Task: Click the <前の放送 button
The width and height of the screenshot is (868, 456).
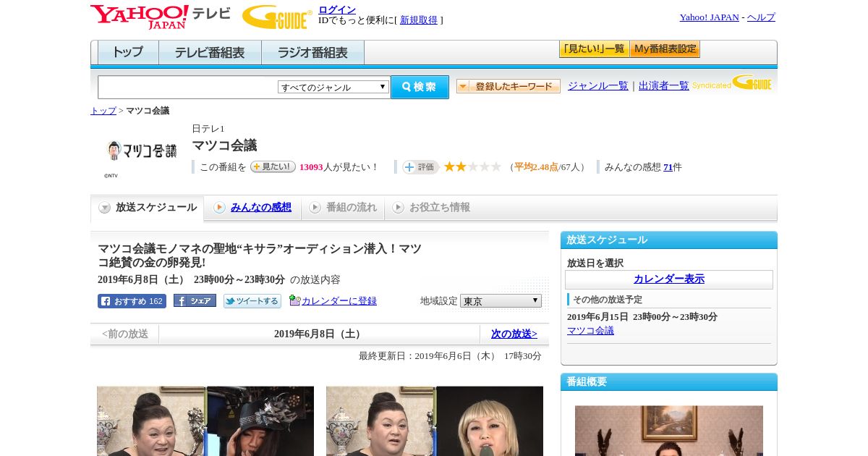Action: (x=125, y=334)
